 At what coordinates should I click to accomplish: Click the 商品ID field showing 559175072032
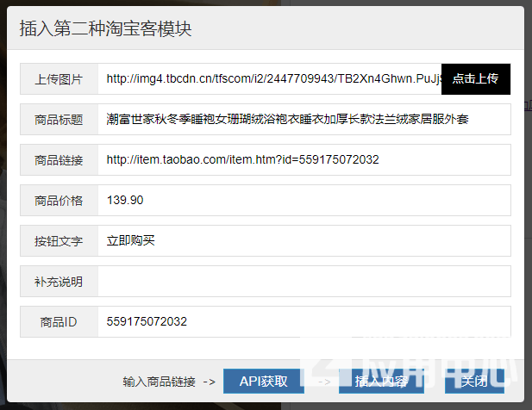(304, 322)
